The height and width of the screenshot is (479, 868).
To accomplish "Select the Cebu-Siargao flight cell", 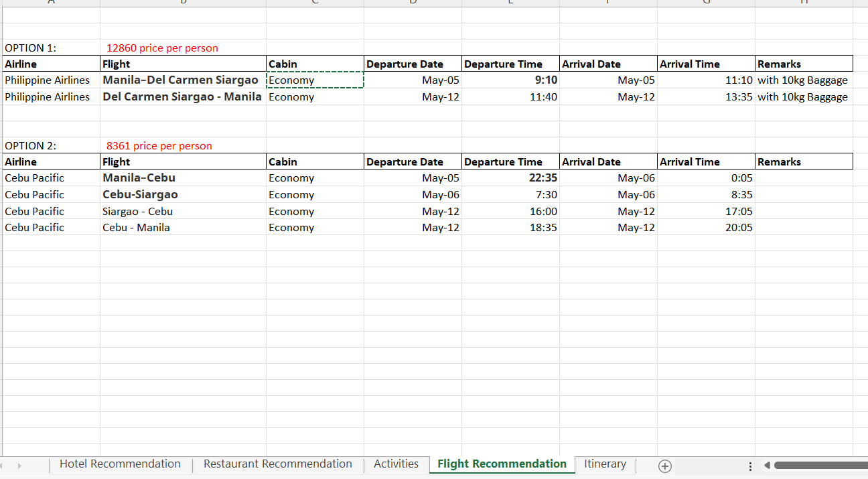I will (x=141, y=195).
